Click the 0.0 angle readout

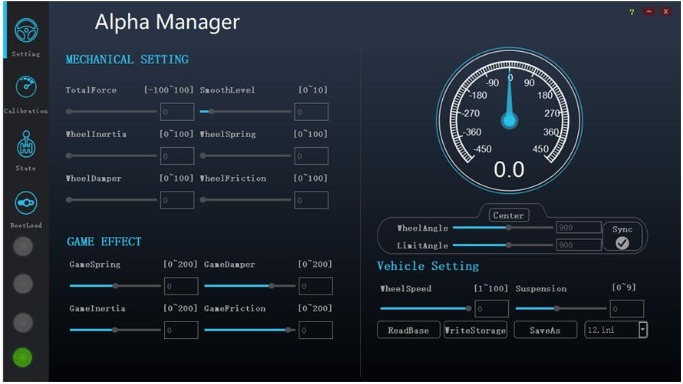pos(509,169)
